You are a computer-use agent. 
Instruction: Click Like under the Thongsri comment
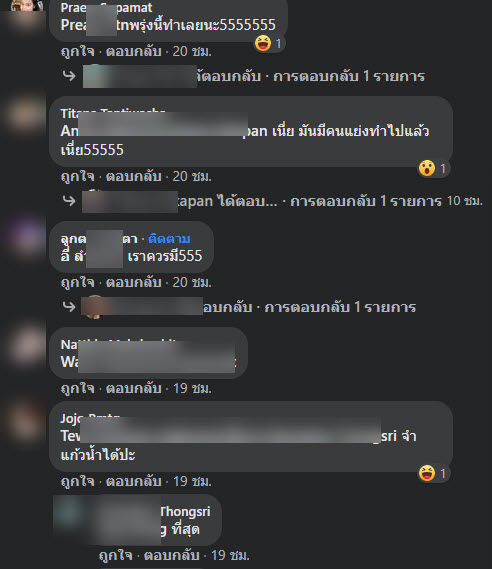(115, 555)
